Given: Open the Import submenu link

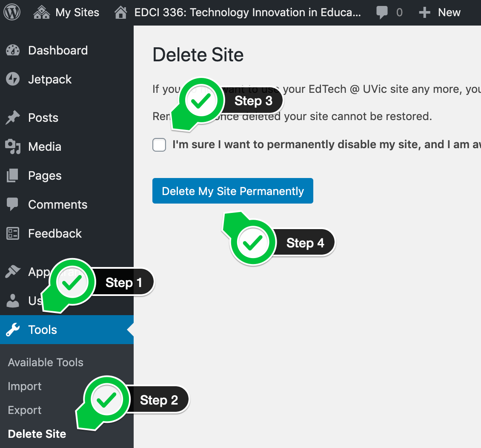Looking at the screenshot, I should 25,386.
